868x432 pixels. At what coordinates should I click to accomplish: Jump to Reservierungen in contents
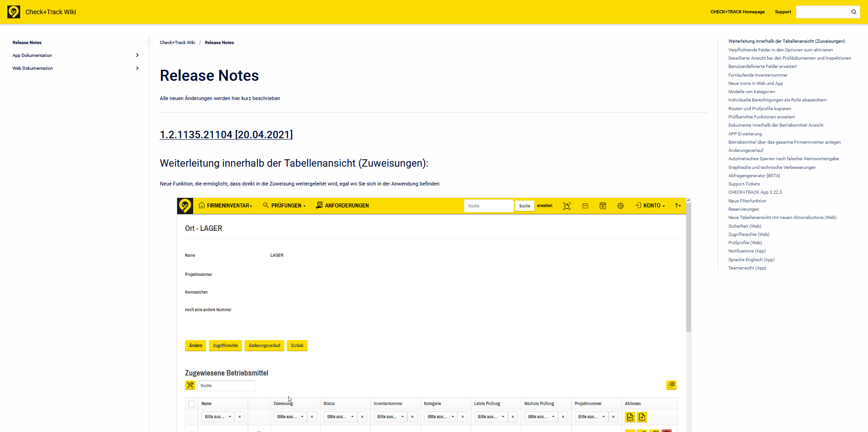[744, 209]
